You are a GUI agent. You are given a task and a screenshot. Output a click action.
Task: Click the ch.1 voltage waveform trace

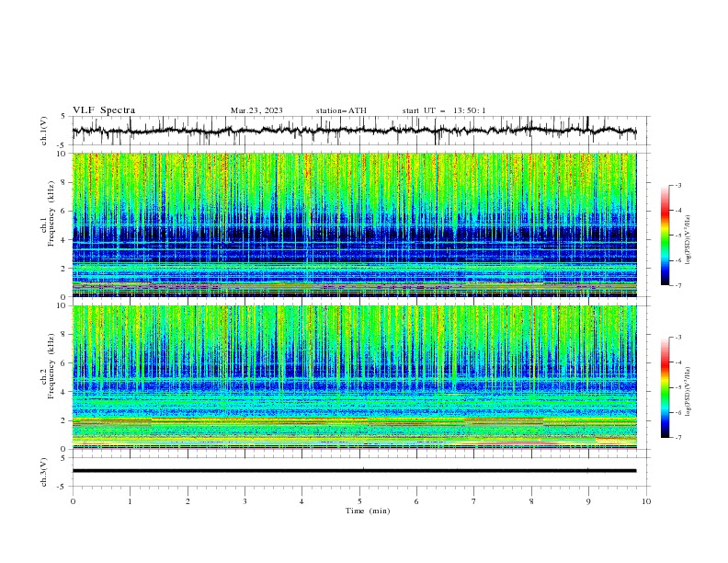point(354,131)
